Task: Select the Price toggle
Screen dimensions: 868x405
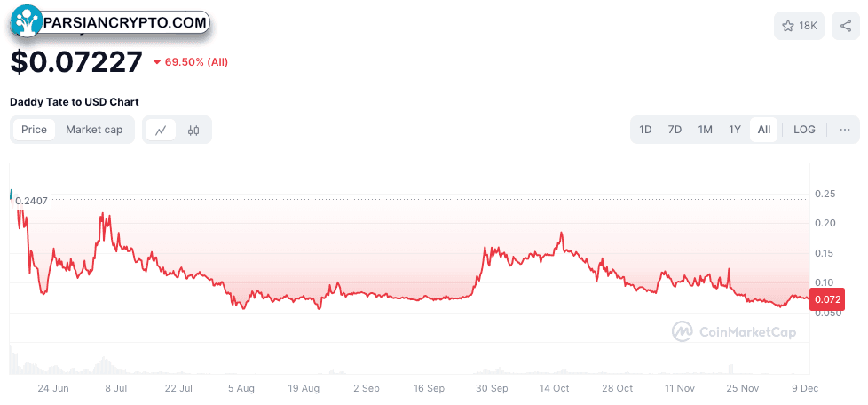Action: point(34,130)
